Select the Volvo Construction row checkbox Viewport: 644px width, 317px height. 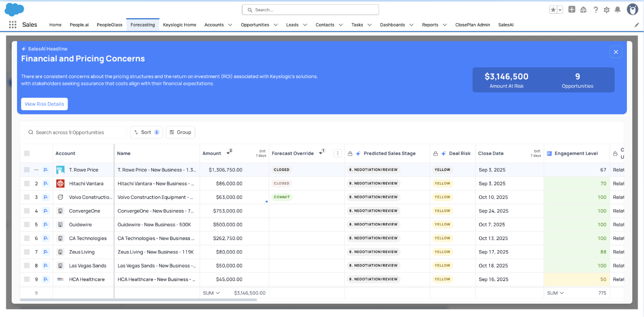tap(27, 197)
